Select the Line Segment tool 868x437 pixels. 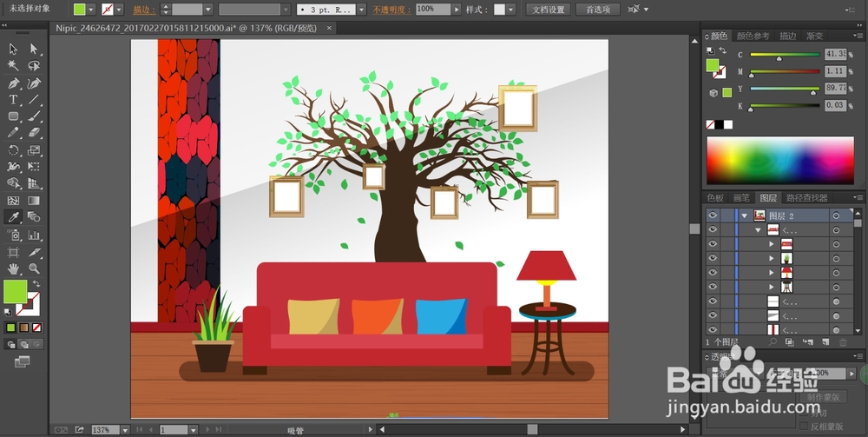[x=34, y=100]
